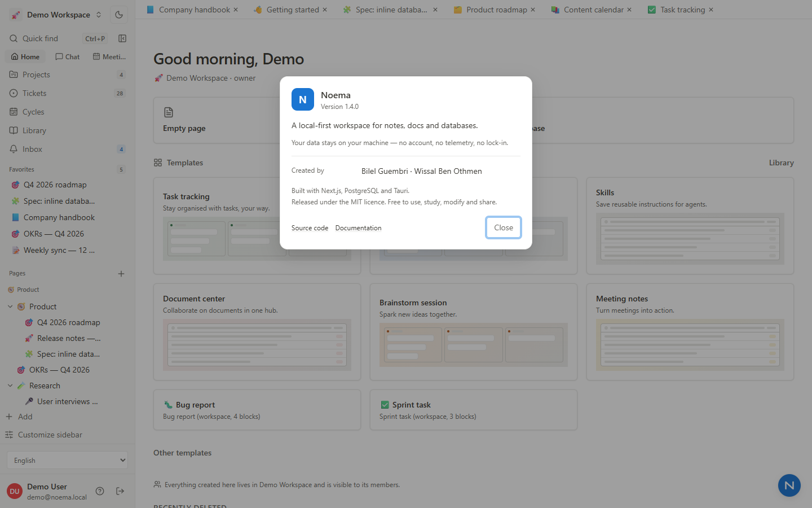Image resolution: width=812 pixels, height=508 pixels.
Task: Add a new page with plus icon
Action: point(121,274)
